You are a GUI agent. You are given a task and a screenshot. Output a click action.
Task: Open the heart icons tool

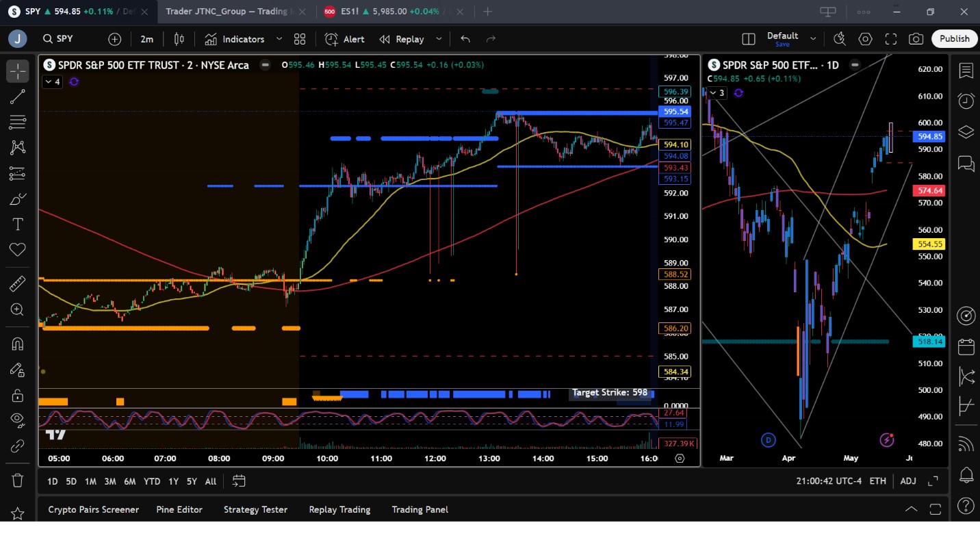coord(18,250)
